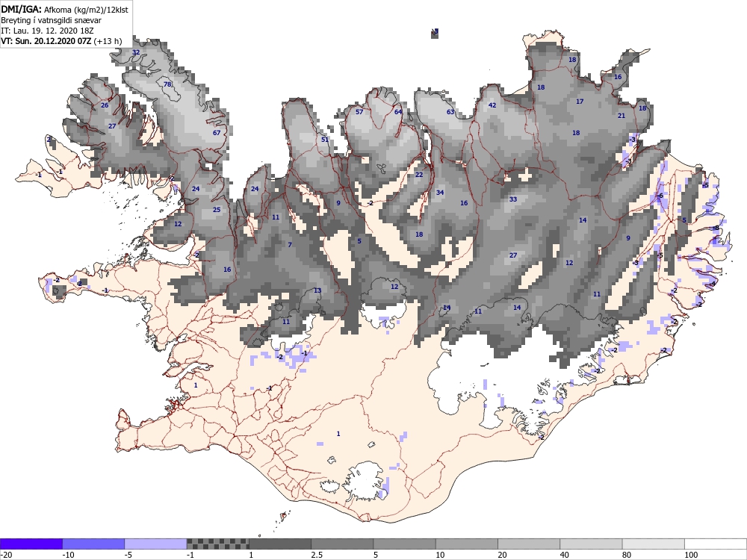This screenshot has height=560, width=747.
Task: Click the legend tick label 80
Action: [627, 555]
